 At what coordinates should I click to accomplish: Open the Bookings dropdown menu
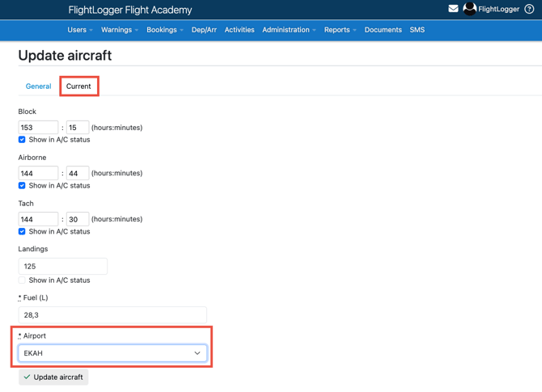[x=164, y=30]
